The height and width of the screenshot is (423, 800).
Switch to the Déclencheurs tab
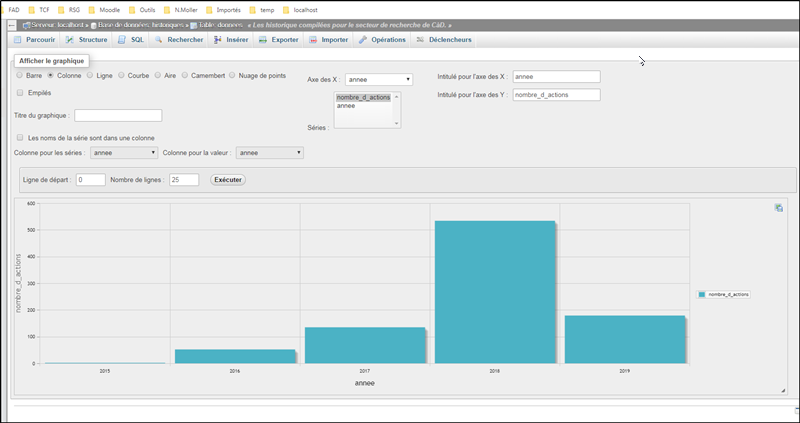(442, 40)
